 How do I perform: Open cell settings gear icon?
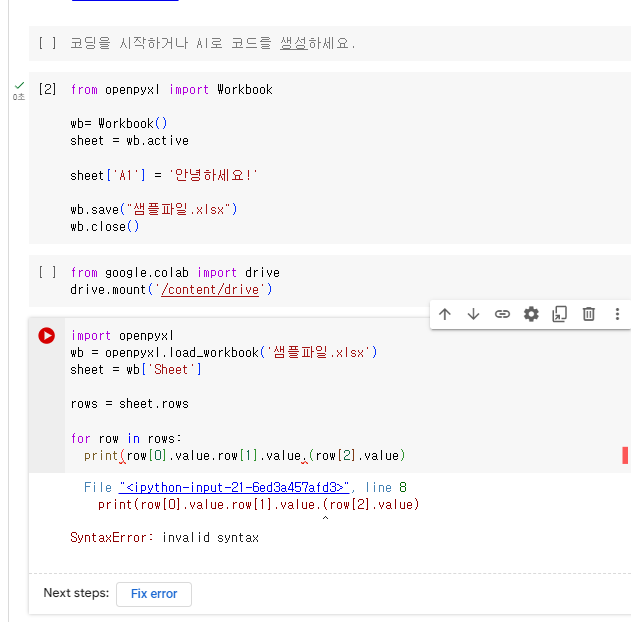[x=531, y=314]
